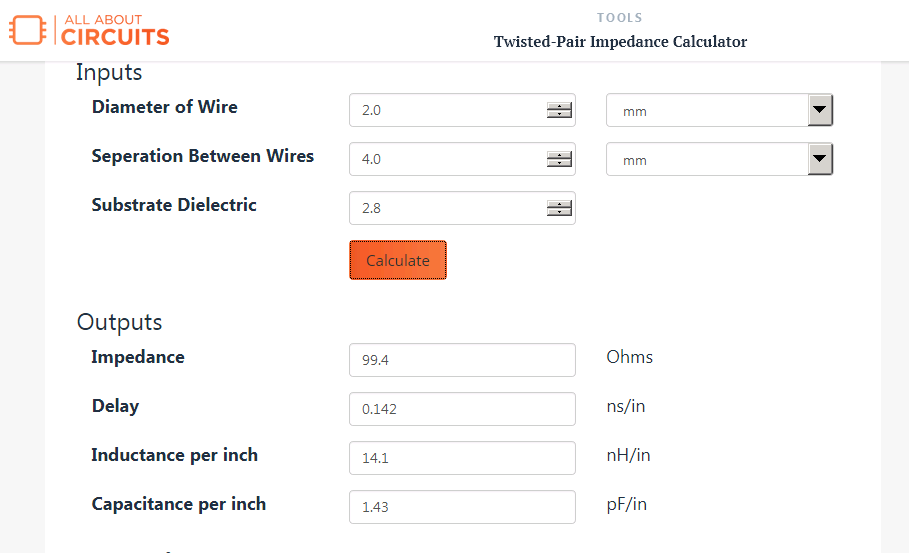Screen dimensions: 909x553
Task: Open the Diameter of Wire unit dropdown
Action: 719,110
